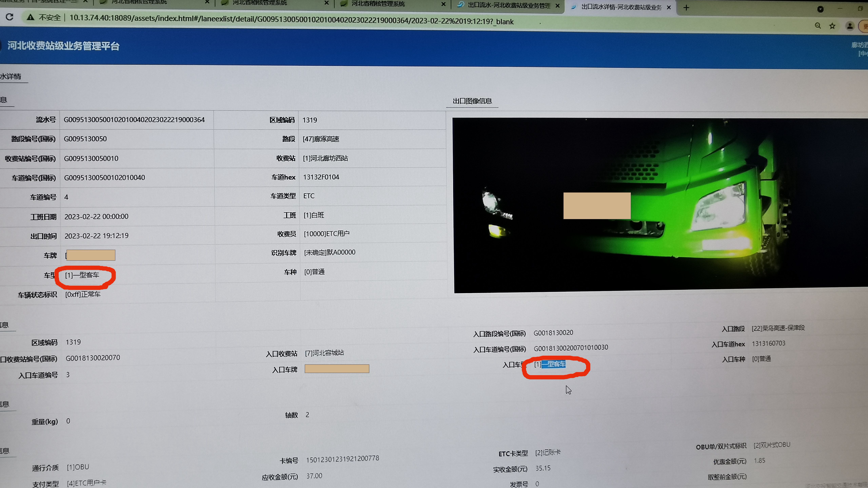Select shift date 2023-02-22 00:00:00
868x488 pixels.
click(x=96, y=217)
